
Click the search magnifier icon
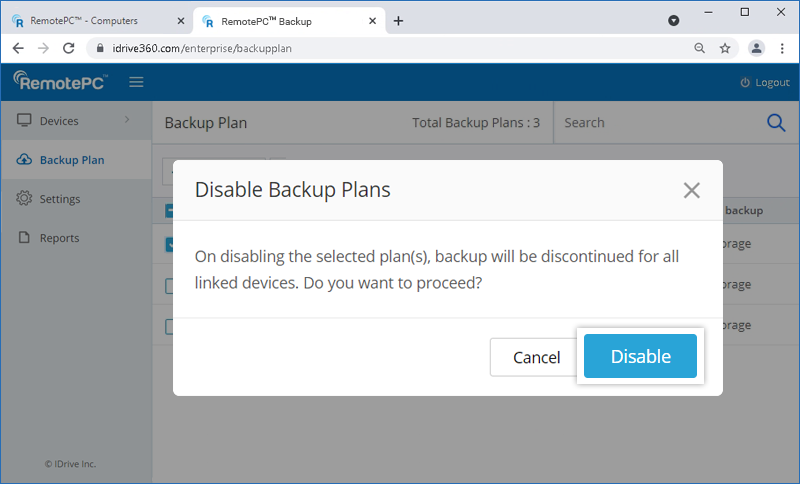pyautogui.click(x=776, y=122)
